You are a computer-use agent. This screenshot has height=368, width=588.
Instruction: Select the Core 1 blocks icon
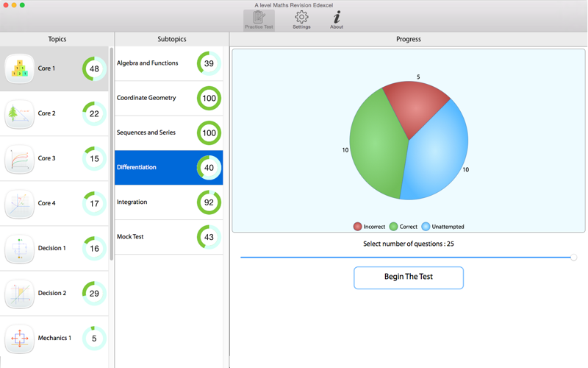tap(20, 68)
